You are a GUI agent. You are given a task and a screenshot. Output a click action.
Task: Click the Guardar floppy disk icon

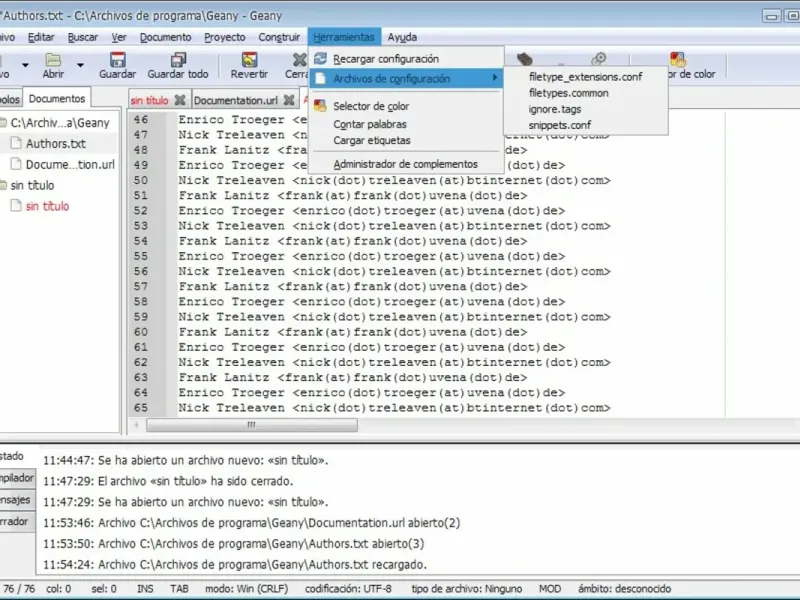coord(118,60)
